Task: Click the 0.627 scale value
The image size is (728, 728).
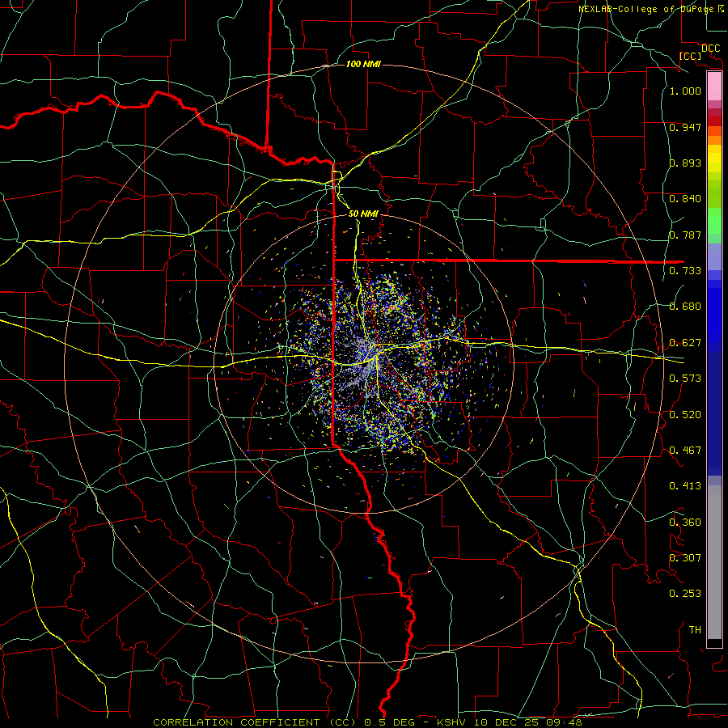Action: click(x=685, y=343)
